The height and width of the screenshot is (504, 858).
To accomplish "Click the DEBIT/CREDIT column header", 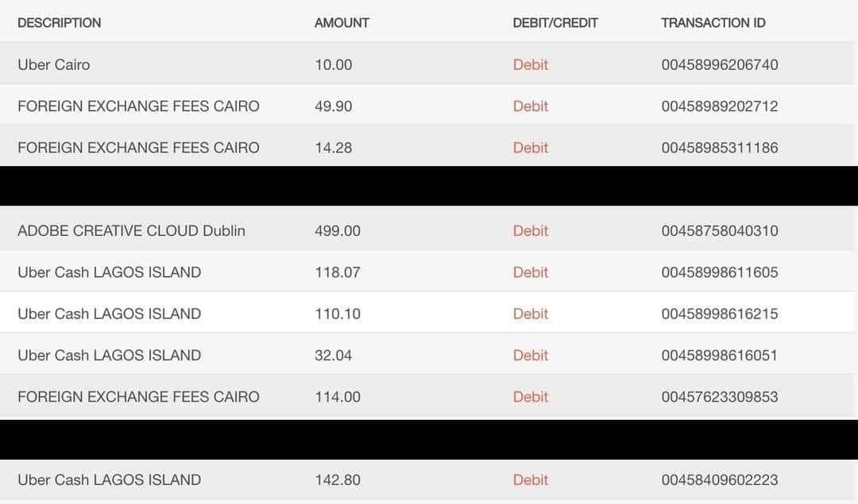I will tap(555, 23).
